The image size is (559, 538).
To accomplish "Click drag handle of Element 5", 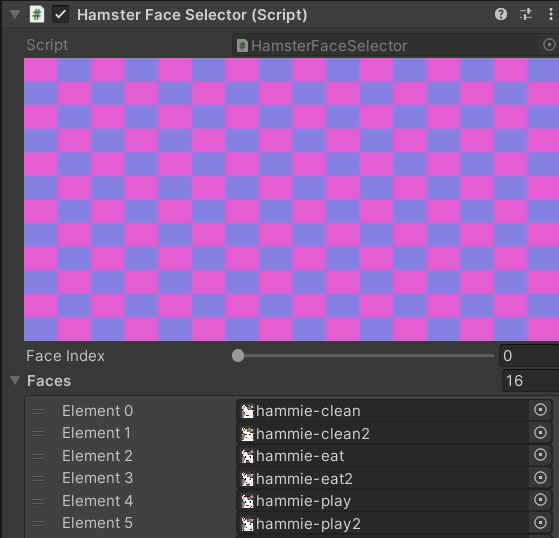I will (38, 524).
